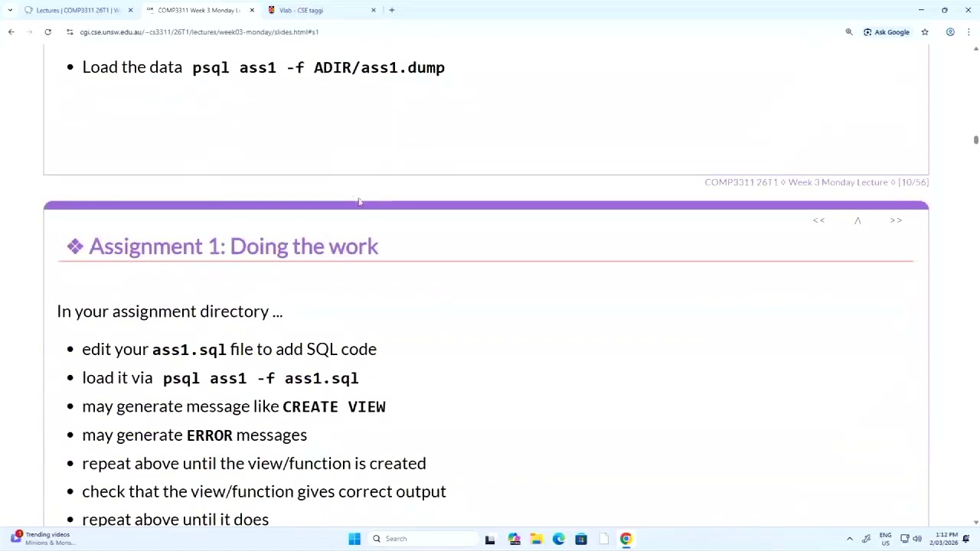This screenshot has height=551, width=980.
Task: Click the address bar URL
Action: coord(199,32)
